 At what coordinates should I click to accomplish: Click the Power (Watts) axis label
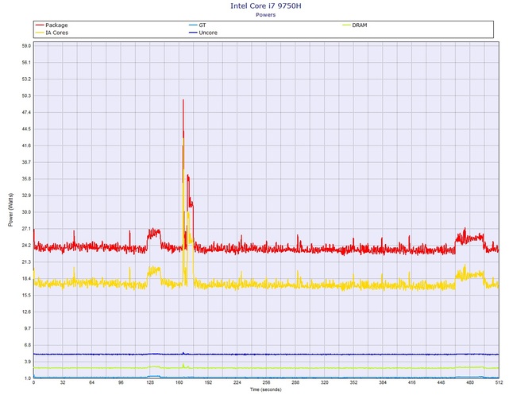point(10,210)
